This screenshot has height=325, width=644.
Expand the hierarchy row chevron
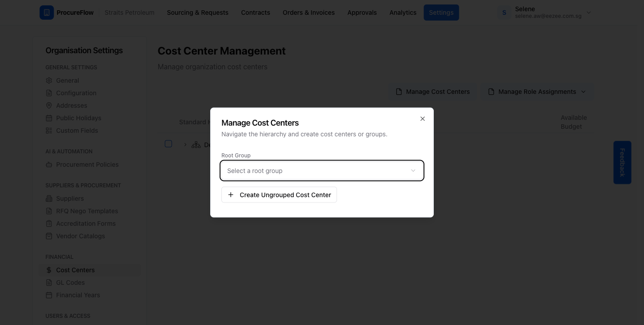pyautogui.click(x=185, y=145)
